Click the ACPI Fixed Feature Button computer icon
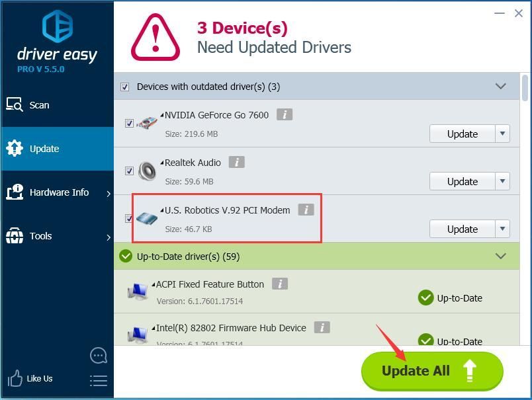The height and width of the screenshot is (400, 532). [138, 291]
